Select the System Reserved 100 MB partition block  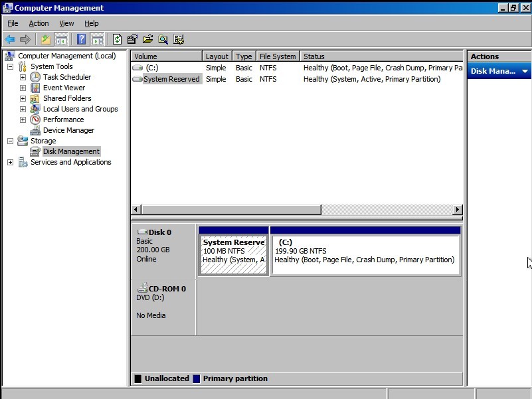(234, 252)
